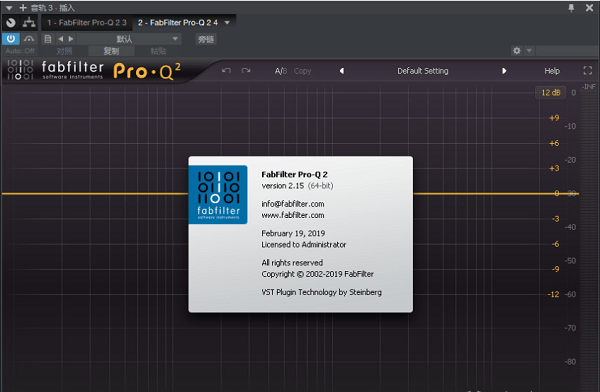Viewport: 600px width, 392px height.
Task: Click the 对照 compare button
Action: point(64,51)
